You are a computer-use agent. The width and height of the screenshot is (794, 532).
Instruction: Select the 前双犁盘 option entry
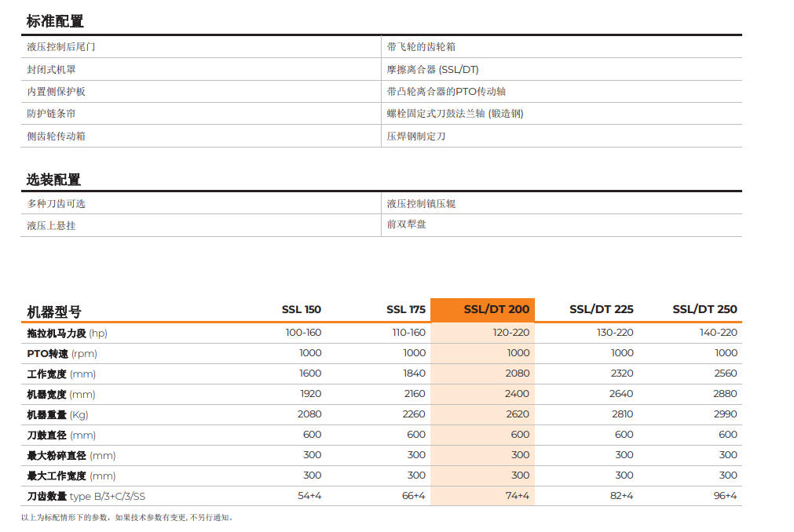click(407, 224)
